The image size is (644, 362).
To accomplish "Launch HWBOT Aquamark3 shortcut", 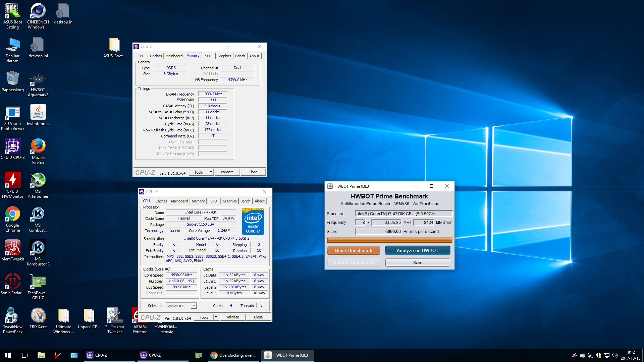I will 38,84.
